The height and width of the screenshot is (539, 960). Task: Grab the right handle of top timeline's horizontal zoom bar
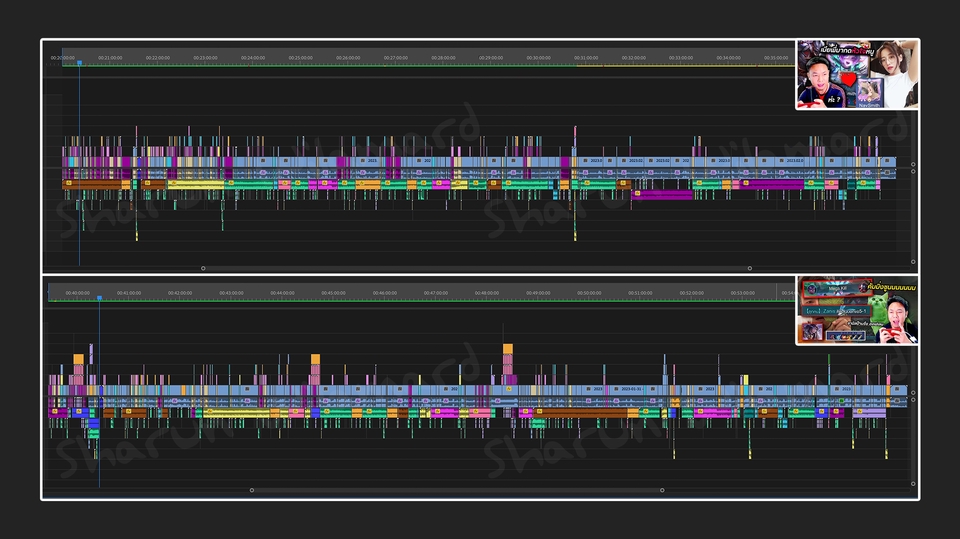click(750, 268)
